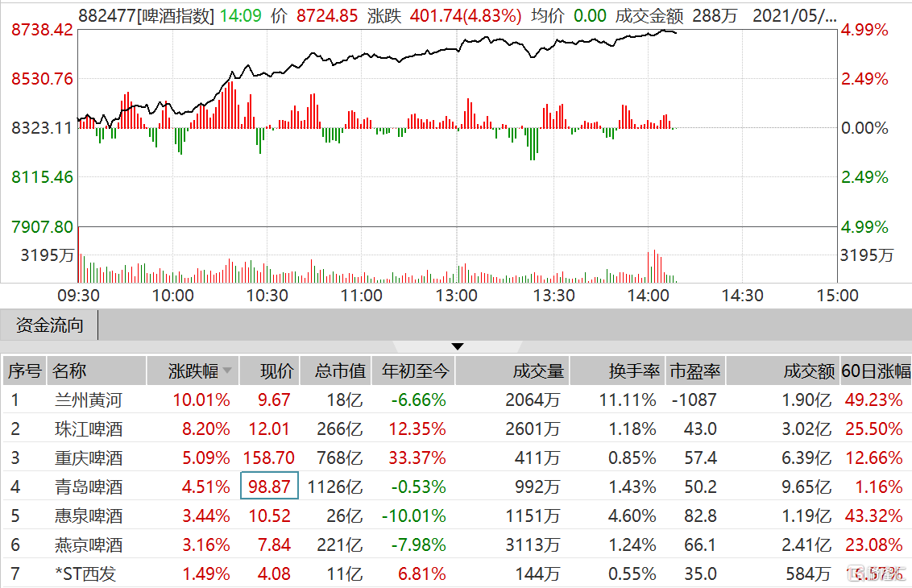Click 珠江啤酒 price 12.01
Viewport: 912px width, 588px height.
tap(269, 429)
